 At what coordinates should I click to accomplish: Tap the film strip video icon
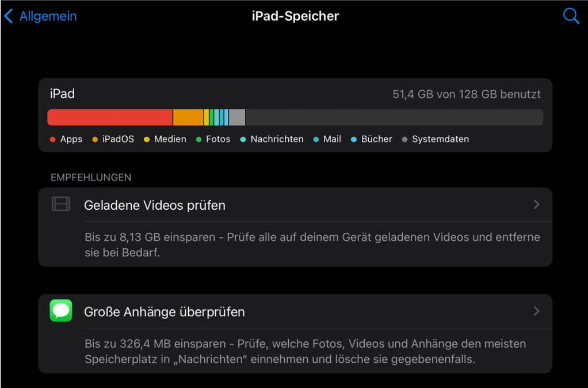(x=61, y=204)
